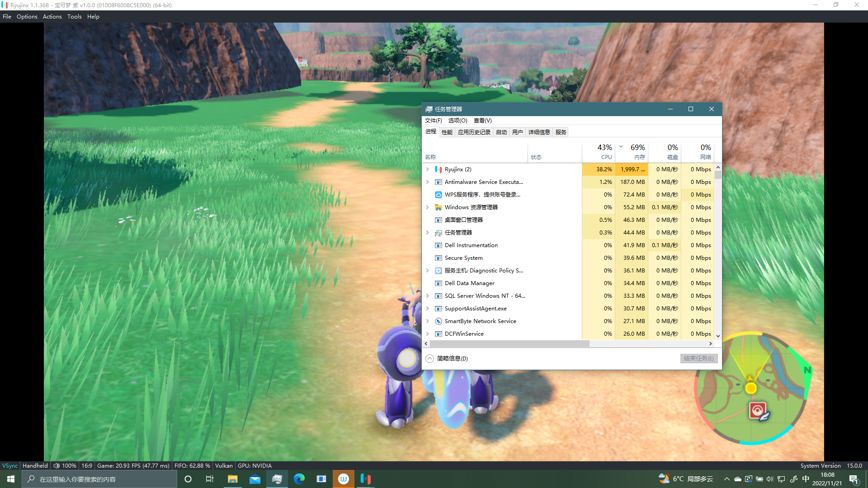
Task: Open Cortana circle button on taskbar
Action: pyautogui.click(x=188, y=479)
